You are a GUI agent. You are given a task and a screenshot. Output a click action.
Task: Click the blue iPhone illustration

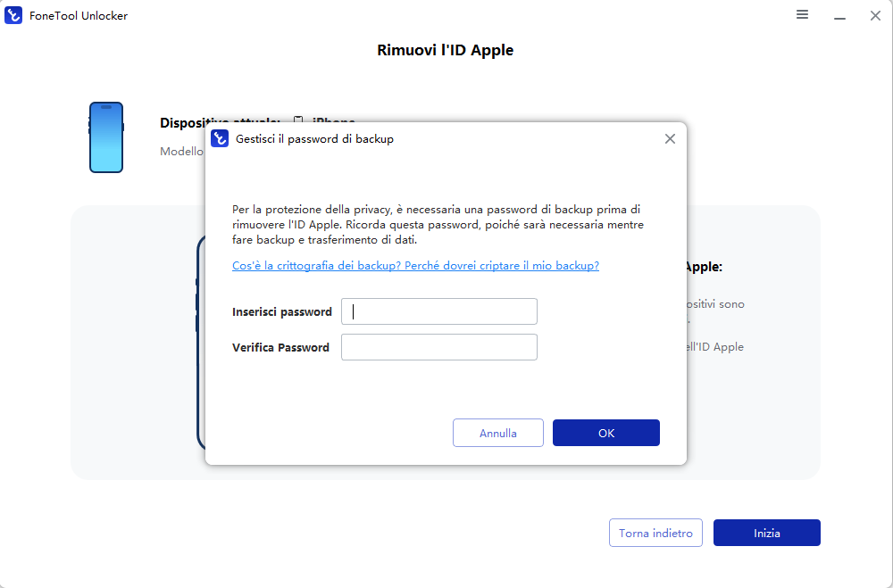coord(106,137)
